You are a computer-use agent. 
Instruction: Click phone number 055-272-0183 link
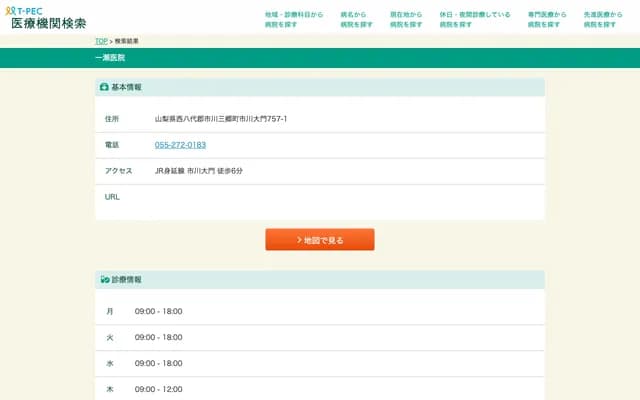(x=180, y=145)
